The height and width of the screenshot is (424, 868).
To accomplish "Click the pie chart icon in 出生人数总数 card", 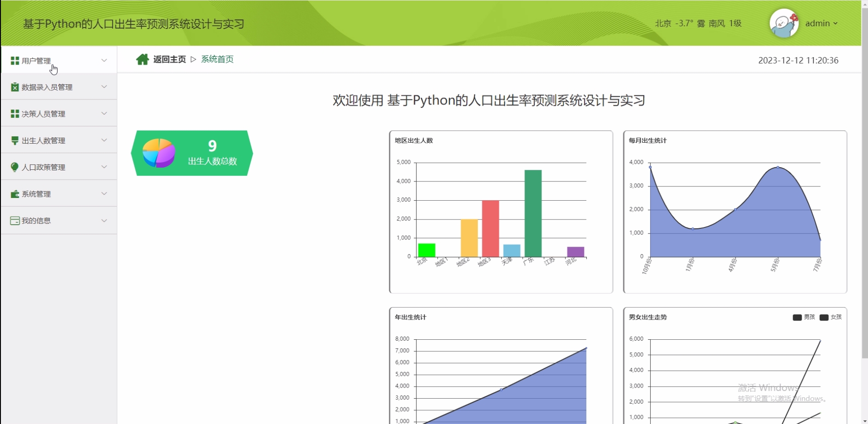I will [159, 153].
